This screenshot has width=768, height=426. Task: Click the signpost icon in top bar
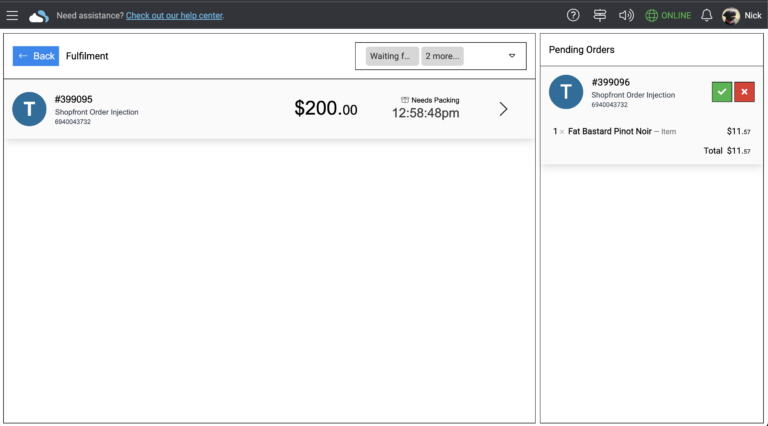[x=600, y=15]
